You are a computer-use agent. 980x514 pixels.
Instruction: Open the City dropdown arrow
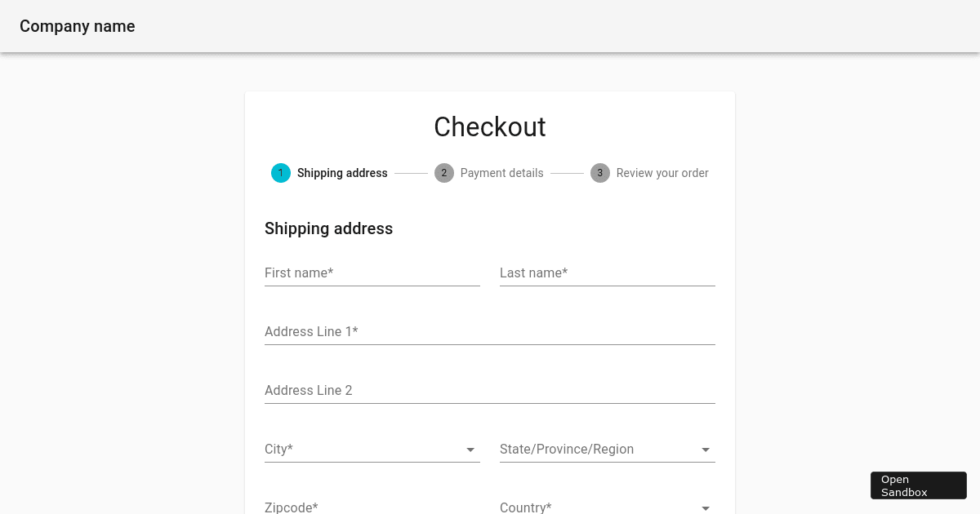[470, 450]
